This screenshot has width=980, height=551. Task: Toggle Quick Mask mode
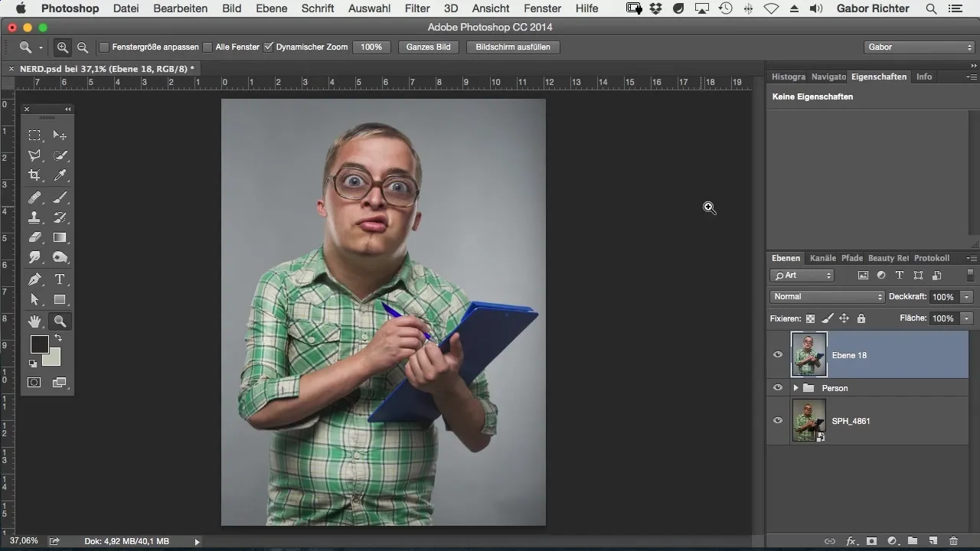coord(34,382)
